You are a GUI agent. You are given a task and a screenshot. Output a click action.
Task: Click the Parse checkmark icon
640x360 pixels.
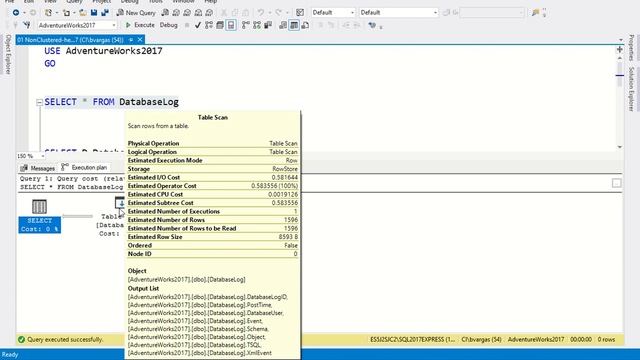198,25
